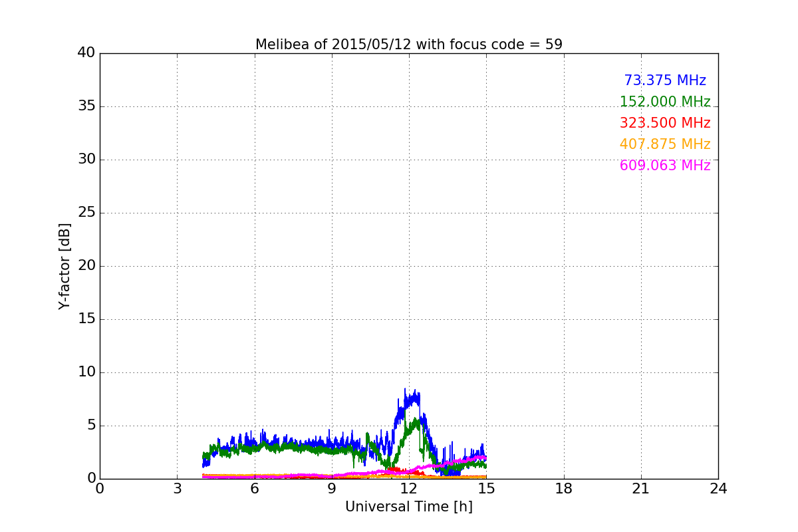Click the x-axis tick label 12

click(409, 489)
